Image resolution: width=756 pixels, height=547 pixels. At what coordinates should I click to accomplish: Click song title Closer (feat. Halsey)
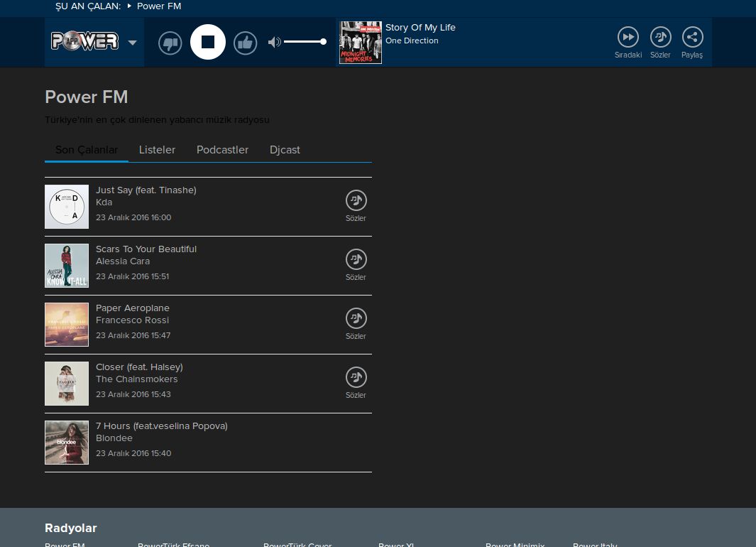point(139,367)
